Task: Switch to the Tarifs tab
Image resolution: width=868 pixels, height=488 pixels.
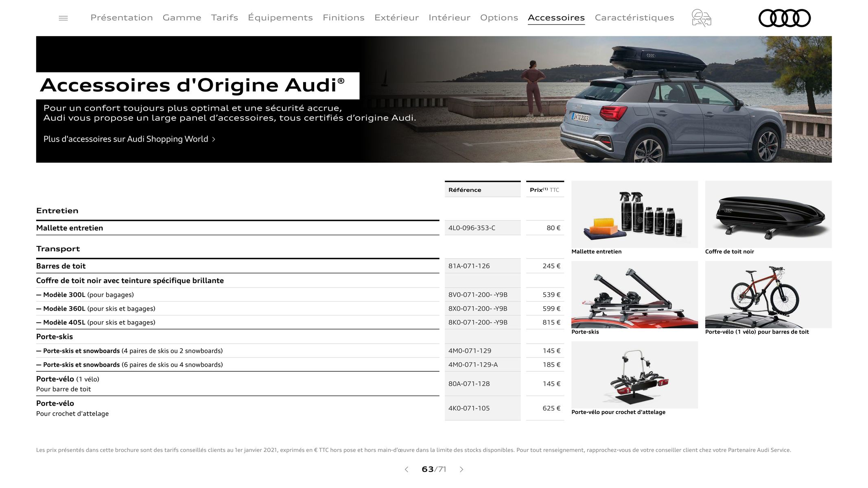Action: 225,17
